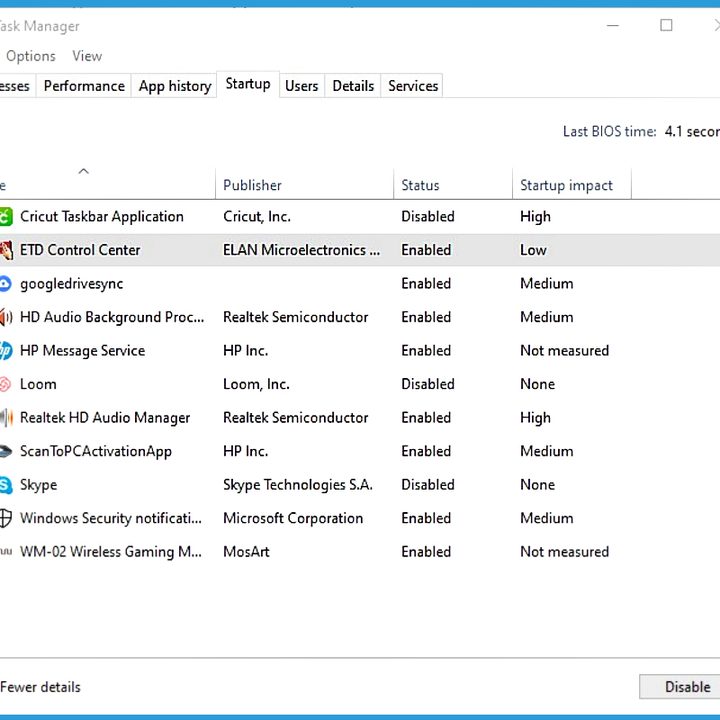Select googledrivesync row name

click(x=71, y=284)
